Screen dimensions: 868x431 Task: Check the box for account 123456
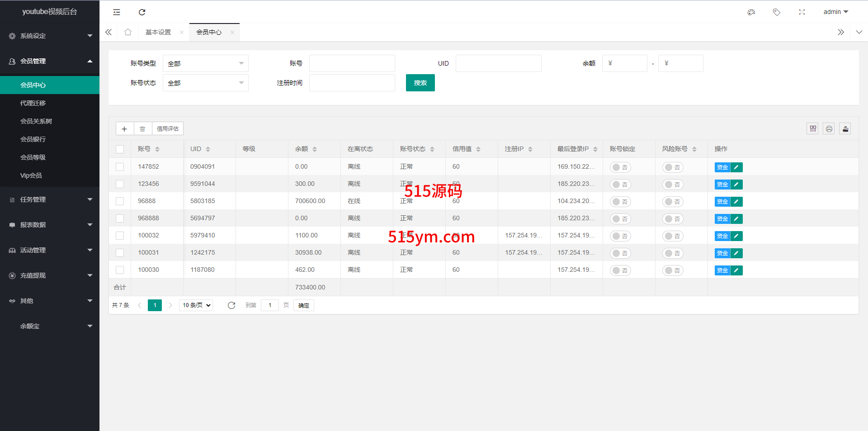click(x=120, y=184)
